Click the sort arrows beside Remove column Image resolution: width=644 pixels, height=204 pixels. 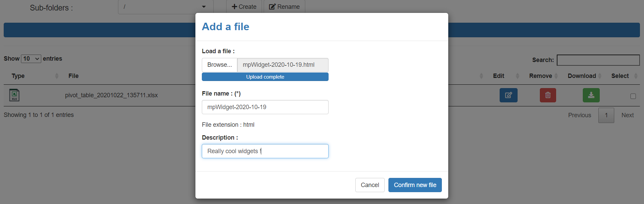point(556,76)
